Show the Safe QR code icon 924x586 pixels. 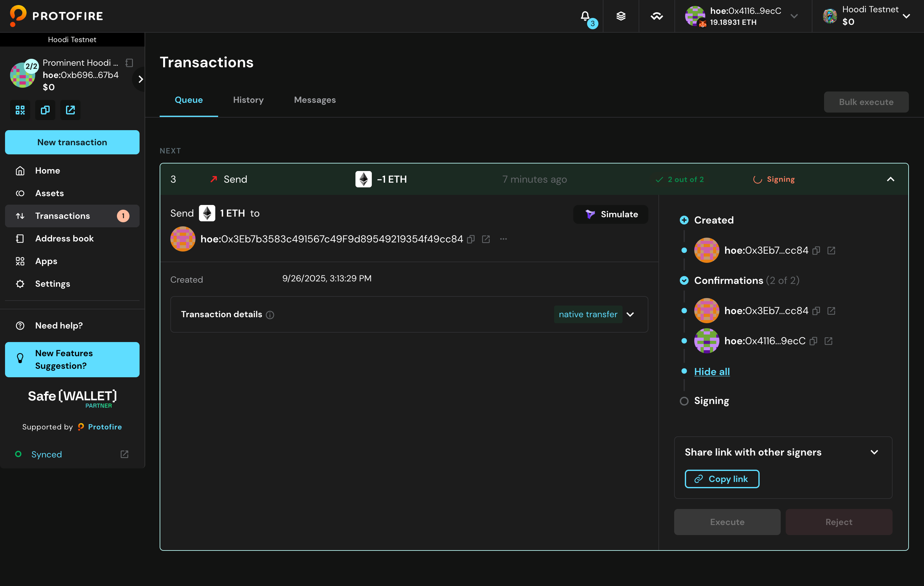20,110
